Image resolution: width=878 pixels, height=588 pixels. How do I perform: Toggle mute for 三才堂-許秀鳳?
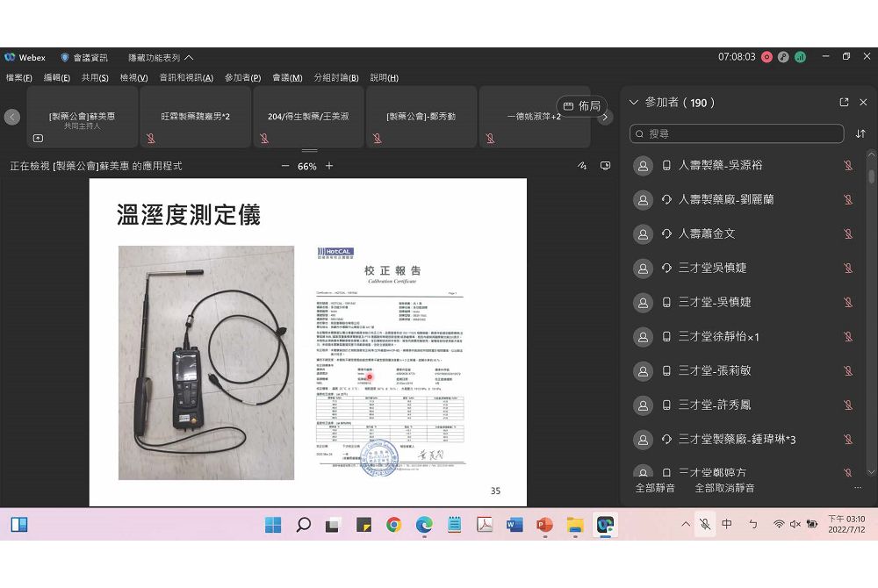click(848, 405)
